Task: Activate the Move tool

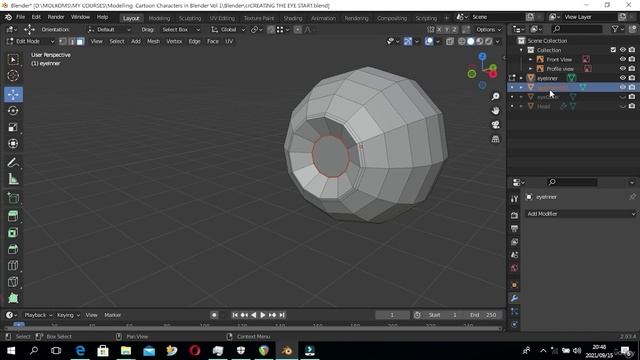Action: (x=13, y=94)
